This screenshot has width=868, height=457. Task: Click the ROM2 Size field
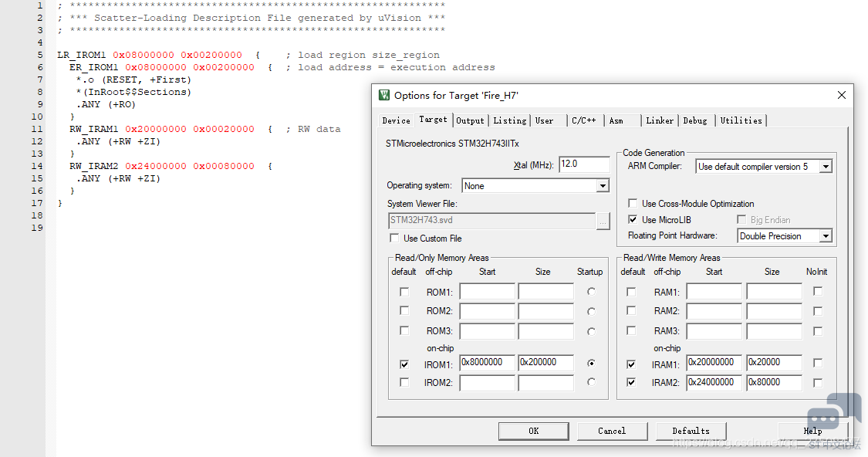pos(545,311)
